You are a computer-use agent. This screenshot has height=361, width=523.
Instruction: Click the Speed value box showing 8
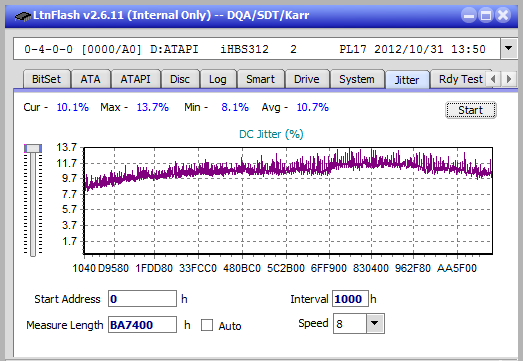click(350, 323)
